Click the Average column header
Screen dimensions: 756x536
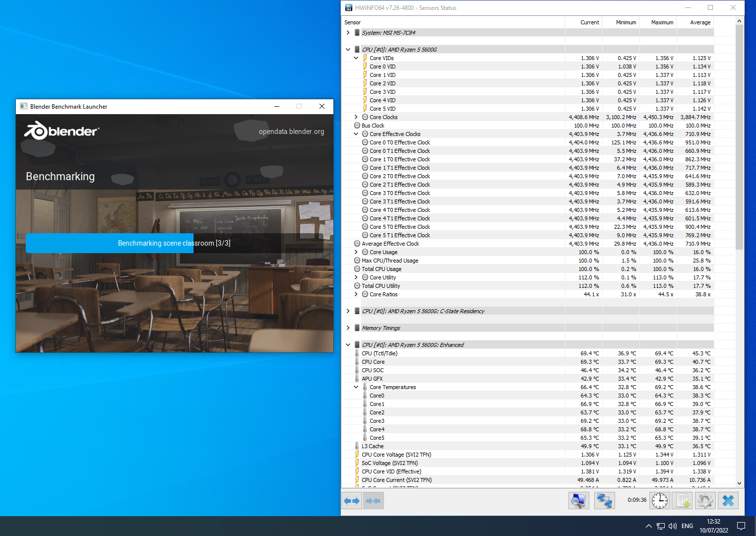coord(695,22)
